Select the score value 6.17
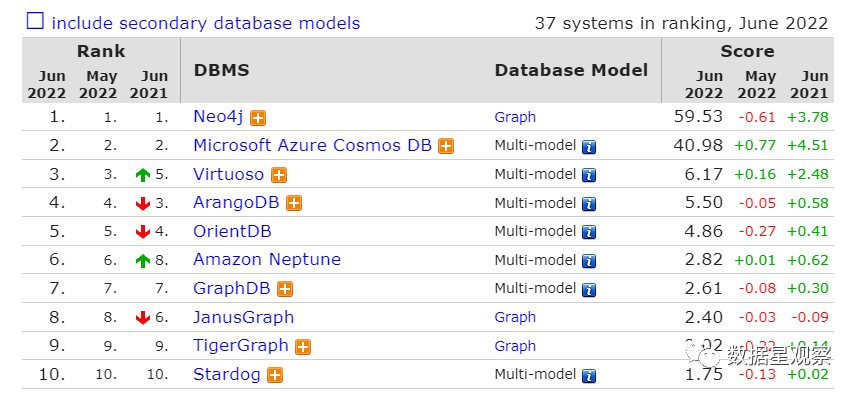 click(x=703, y=174)
